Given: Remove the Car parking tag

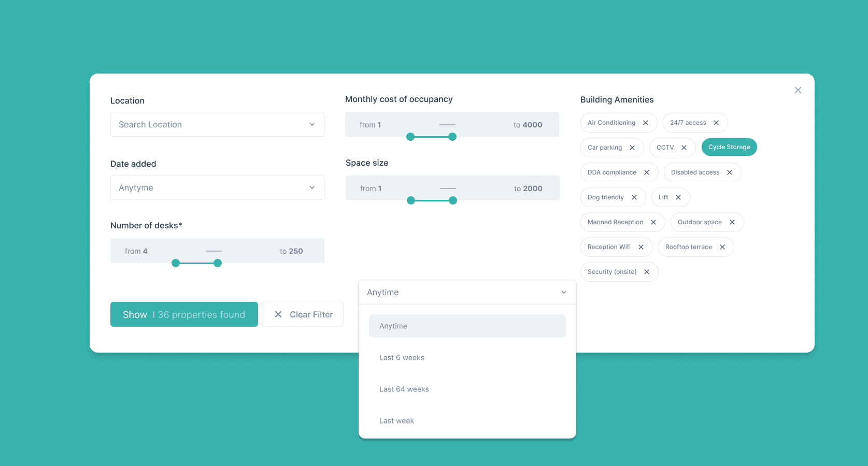Looking at the screenshot, I should (x=632, y=148).
